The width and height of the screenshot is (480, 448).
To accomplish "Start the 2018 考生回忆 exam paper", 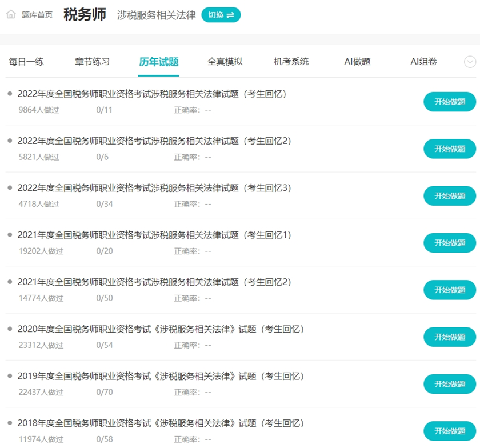I will pyautogui.click(x=449, y=431).
